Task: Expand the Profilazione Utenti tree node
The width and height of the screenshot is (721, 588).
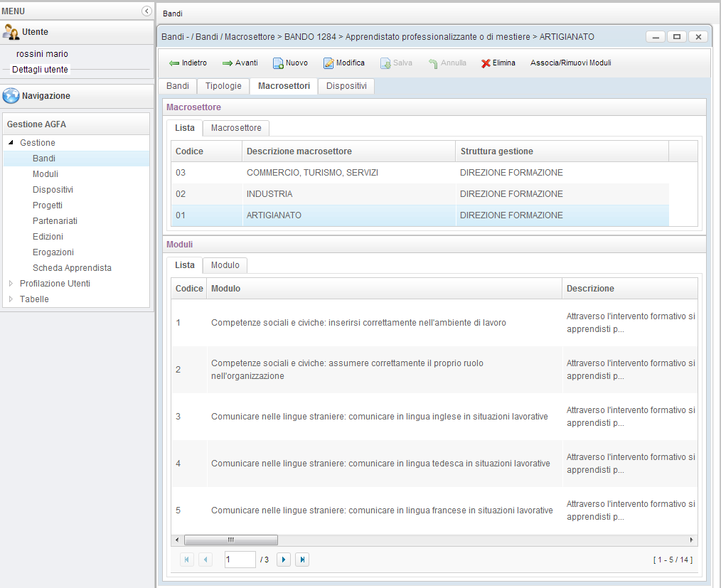Action: coord(11,284)
